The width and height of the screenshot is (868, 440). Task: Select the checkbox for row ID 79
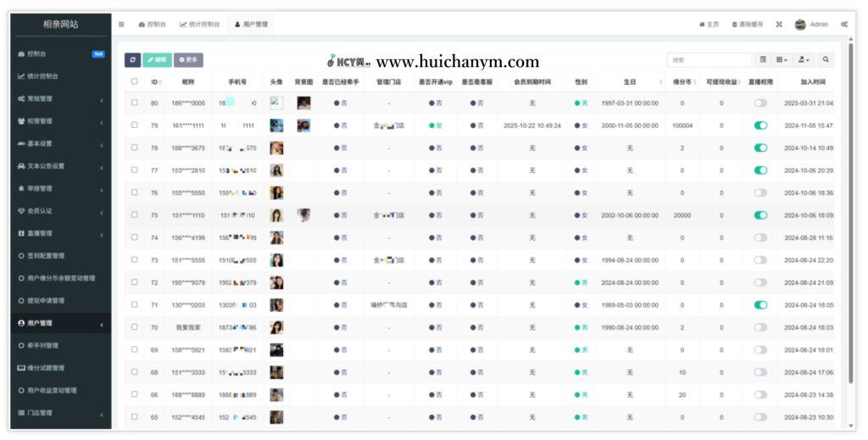[x=134, y=125]
